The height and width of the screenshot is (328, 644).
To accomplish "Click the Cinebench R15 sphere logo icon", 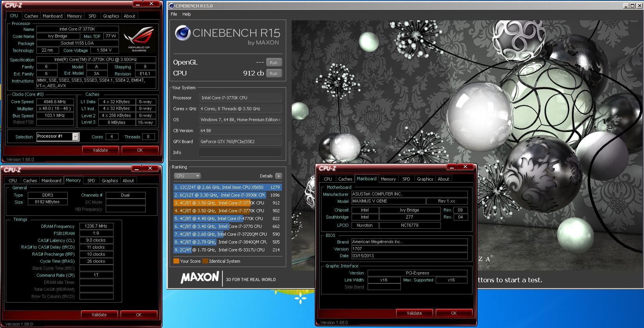I will pyautogui.click(x=182, y=33).
